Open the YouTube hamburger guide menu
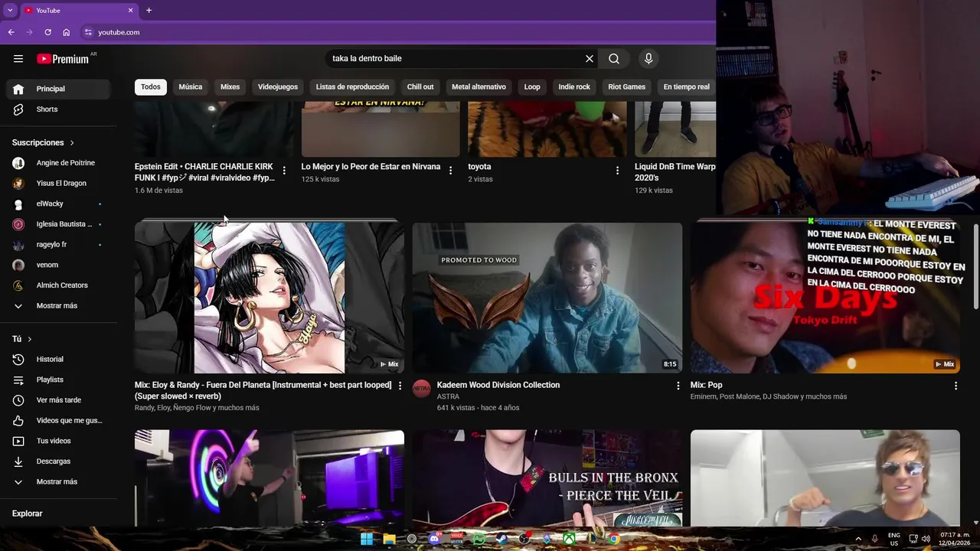The image size is (980, 551). tap(18, 59)
